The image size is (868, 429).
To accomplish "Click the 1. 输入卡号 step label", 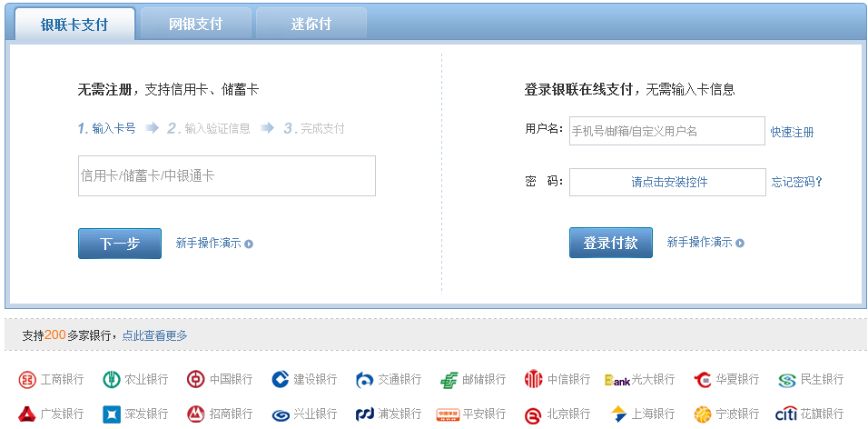I will click(106, 128).
